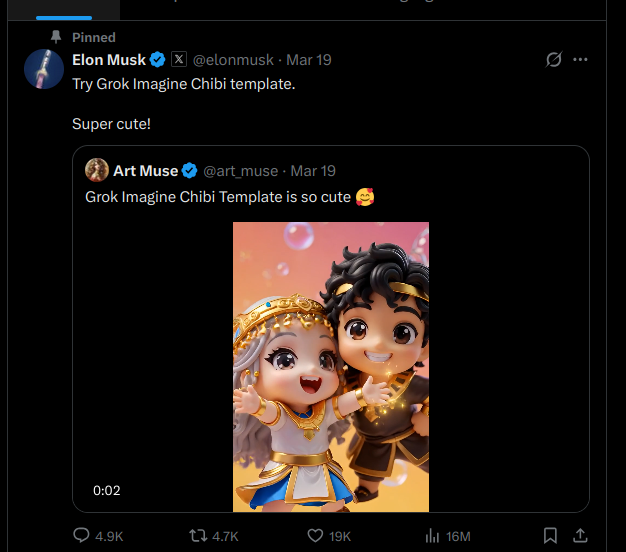The height and width of the screenshot is (552, 626).
Task: Click the views analytics icon showing 16M
Action: tap(432, 536)
